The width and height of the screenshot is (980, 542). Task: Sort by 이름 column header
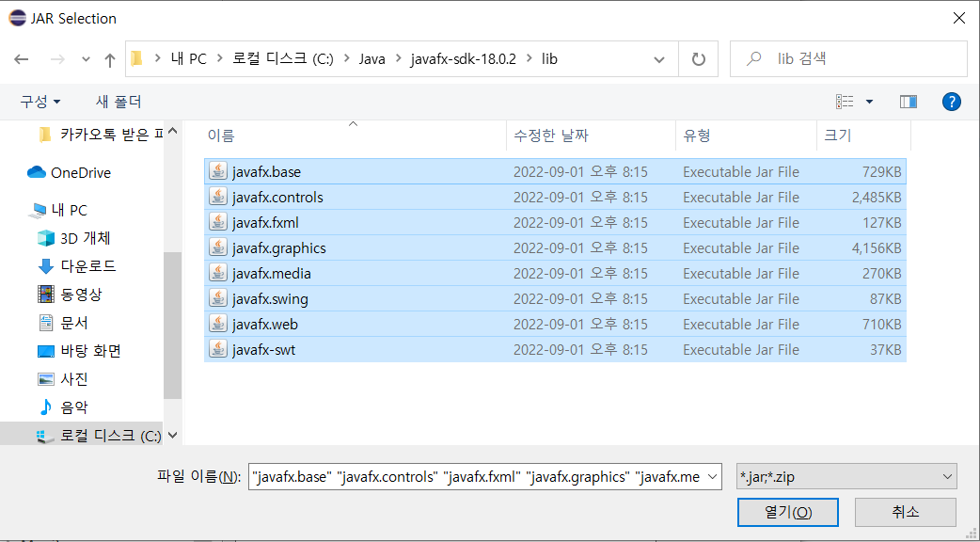[x=355, y=135]
